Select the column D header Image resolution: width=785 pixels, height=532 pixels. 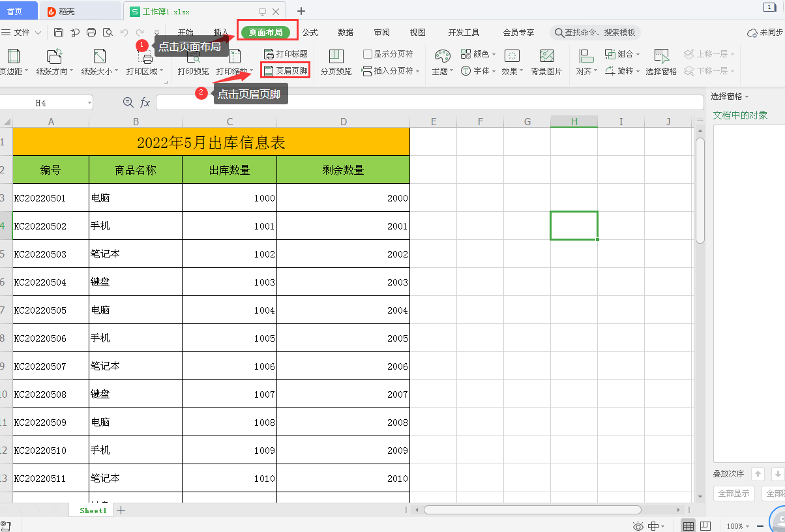pyautogui.click(x=344, y=121)
